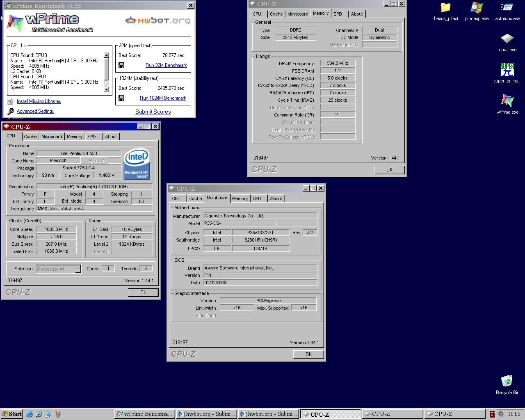The image size is (525, 420).
Task: Switch to Cache tab in CPU window
Action: tap(30, 137)
